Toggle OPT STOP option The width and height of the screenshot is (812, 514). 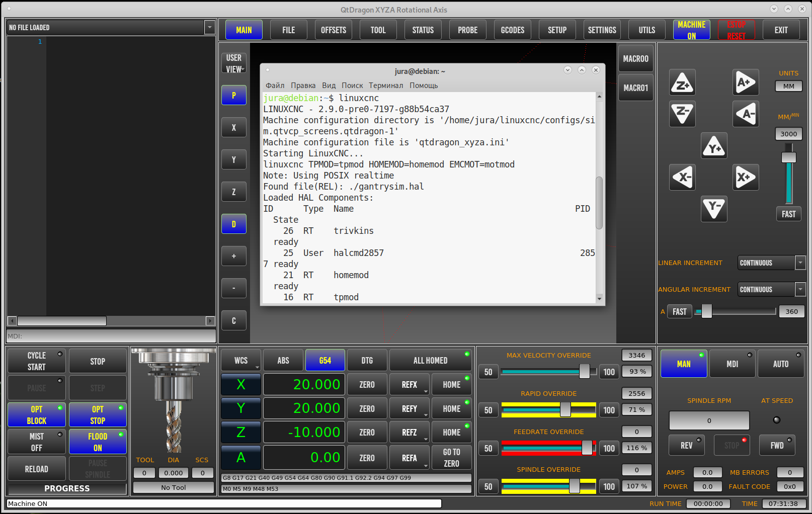pos(98,415)
